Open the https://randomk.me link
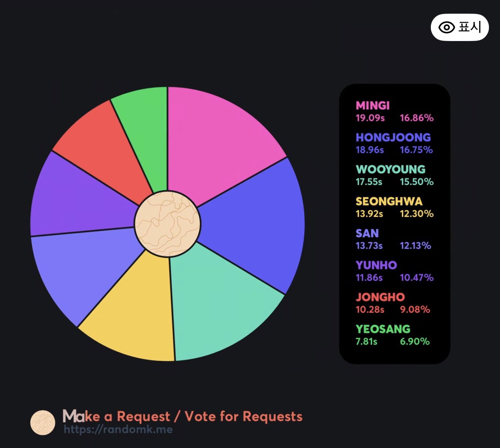 coord(118,430)
